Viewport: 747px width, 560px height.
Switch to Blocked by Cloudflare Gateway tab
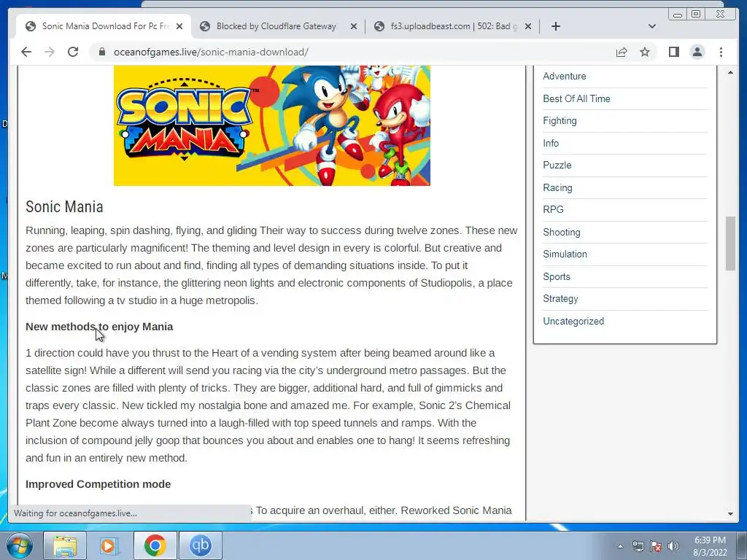point(278,26)
